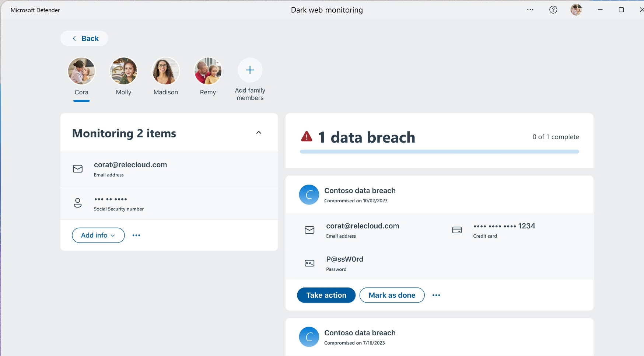Click the Mark as done button
This screenshot has height=356, width=644.
392,295
